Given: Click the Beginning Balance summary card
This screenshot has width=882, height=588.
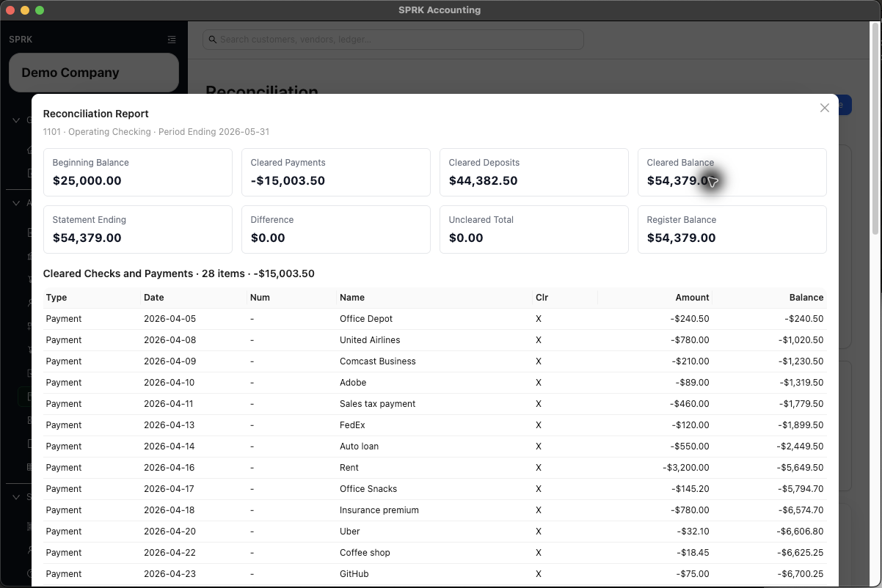Looking at the screenshot, I should tap(138, 172).
